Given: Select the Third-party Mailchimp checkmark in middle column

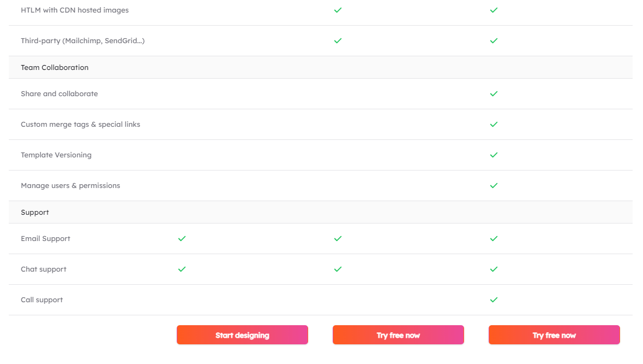Looking at the screenshot, I should [338, 40].
